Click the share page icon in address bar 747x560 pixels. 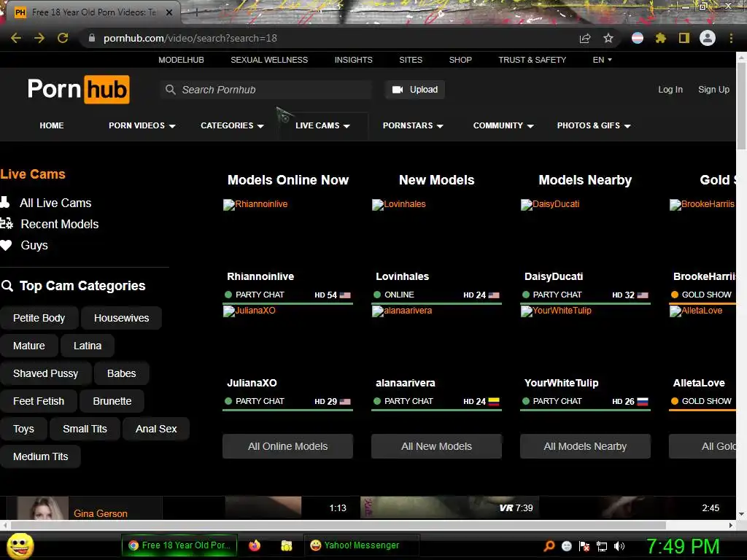click(x=585, y=39)
